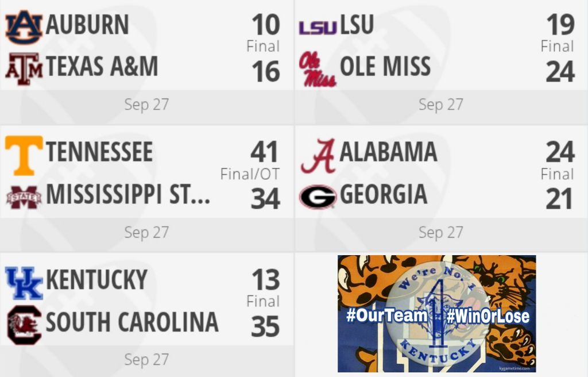Select the Mississippi State logo
This screenshot has width=588, height=377.
[x=24, y=197]
